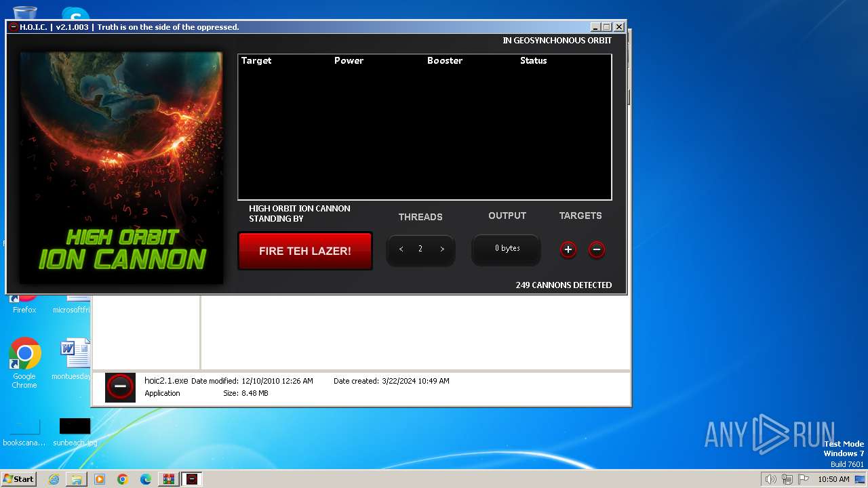The height and width of the screenshot is (488, 868).
Task: Select the microsoftfr desktop file
Action: pyautogui.click(x=72, y=305)
